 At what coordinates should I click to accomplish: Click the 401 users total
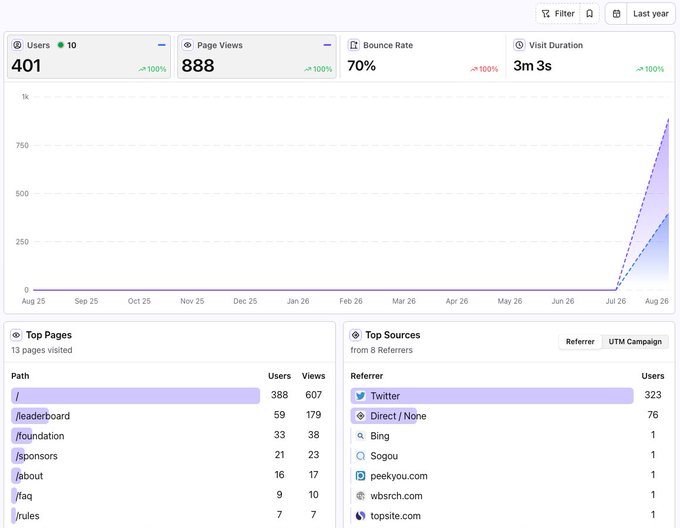point(26,66)
